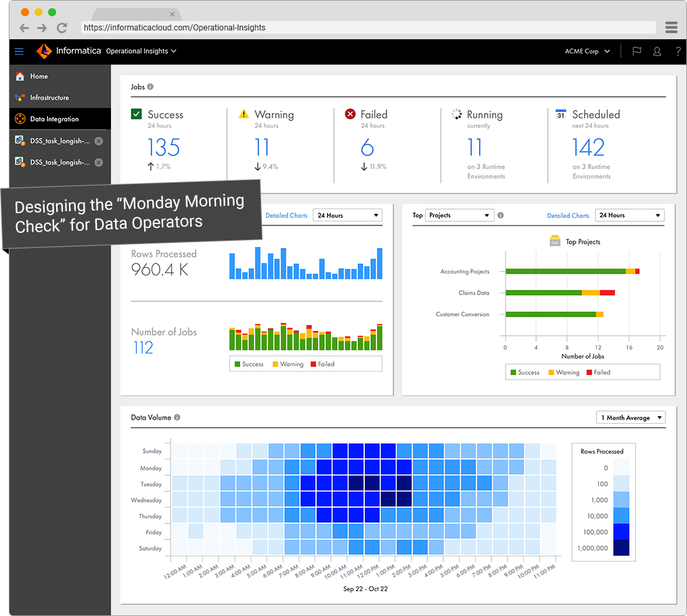Image resolution: width=687 pixels, height=616 pixels.
Task: Open the second DSS_task_longish sidebar item
Action: click(60, 162)
